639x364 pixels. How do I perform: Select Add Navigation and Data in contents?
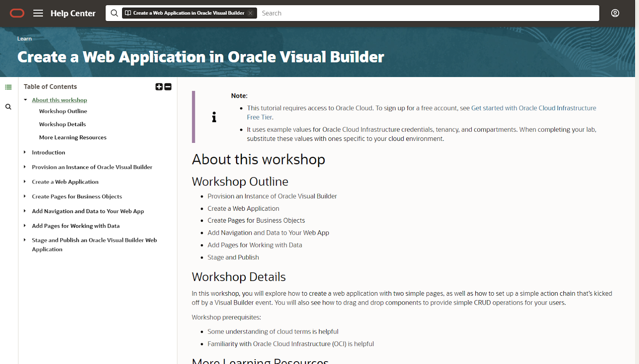88,211
